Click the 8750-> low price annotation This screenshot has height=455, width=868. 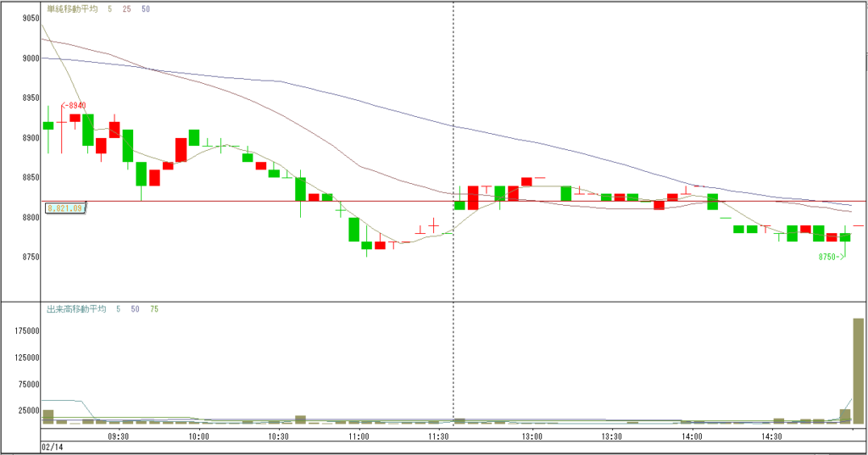pos(832,256)
